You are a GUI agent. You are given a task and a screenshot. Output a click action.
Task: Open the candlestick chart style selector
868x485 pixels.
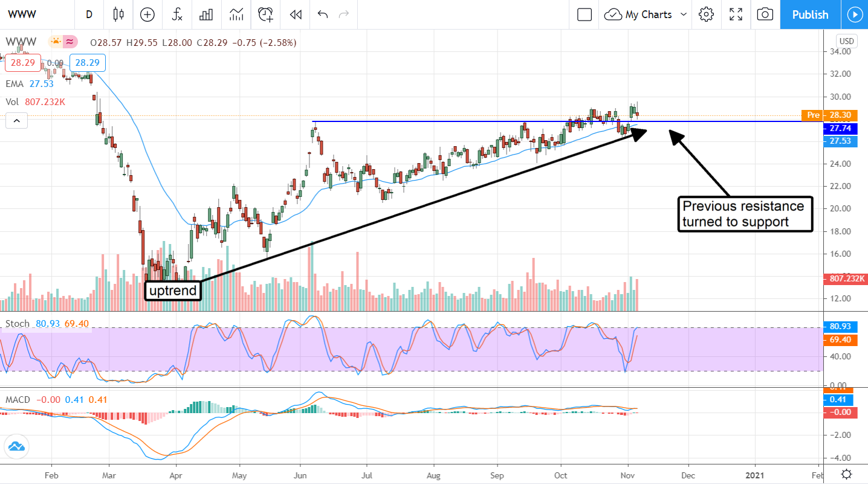118,14
